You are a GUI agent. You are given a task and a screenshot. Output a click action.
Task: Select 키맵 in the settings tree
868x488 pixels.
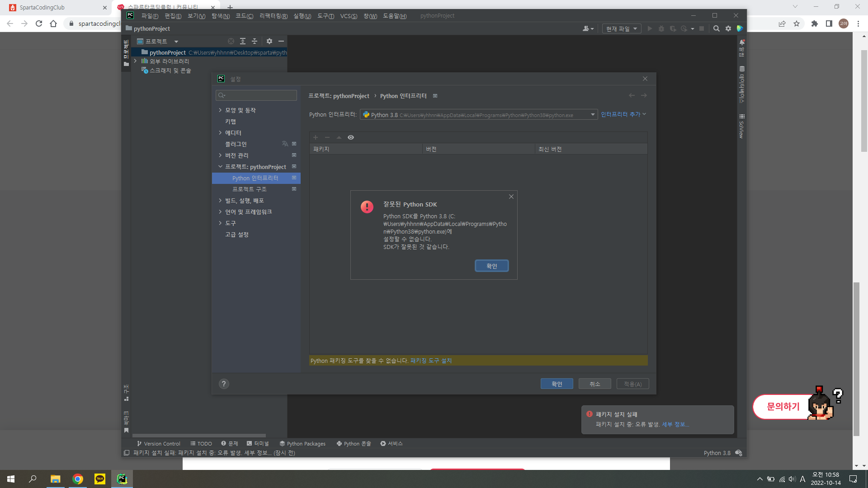pyautogui.click(x=231, y=122)
